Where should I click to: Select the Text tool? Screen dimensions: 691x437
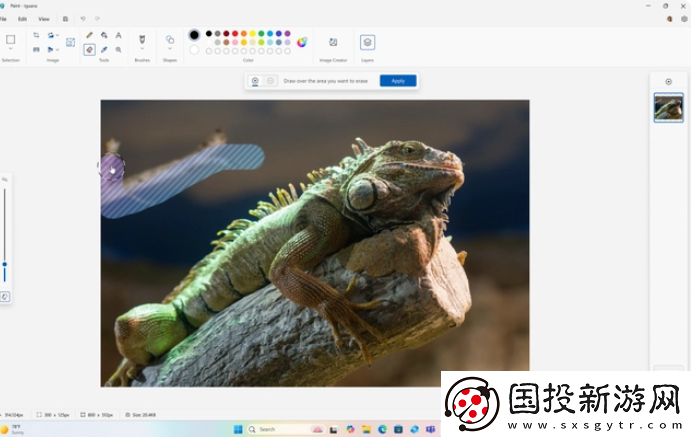click(119, 35)
